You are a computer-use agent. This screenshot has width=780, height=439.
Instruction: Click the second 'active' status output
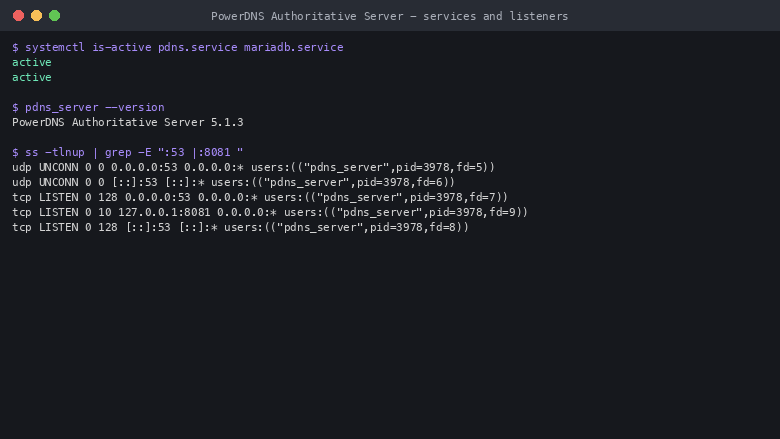[32, 77]
